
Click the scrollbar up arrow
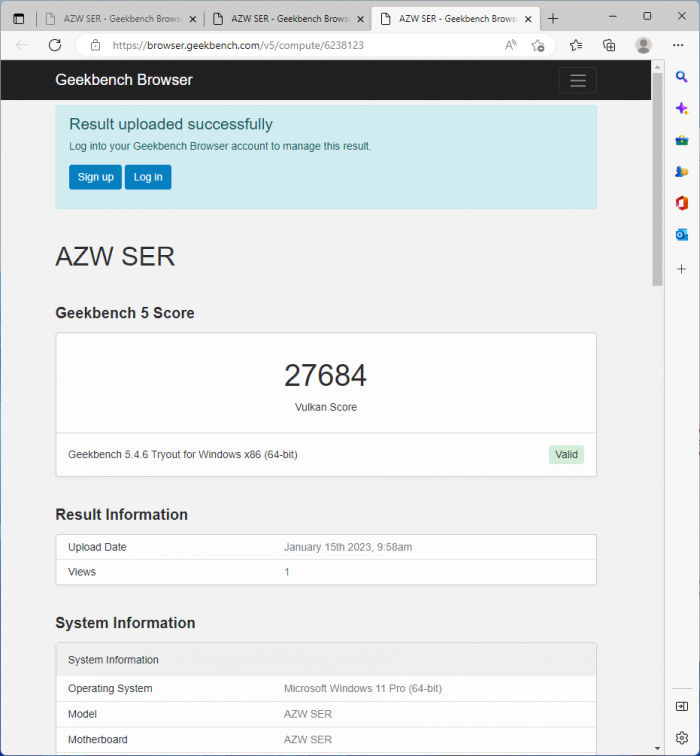click(x=657, y=66)
